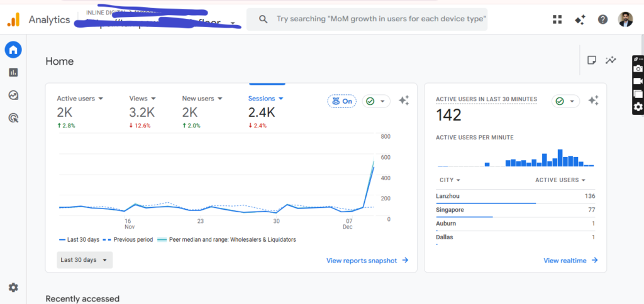
Task: Open Advertising from the sidebar
Action: pyautogui.click(x=13, y=118)
